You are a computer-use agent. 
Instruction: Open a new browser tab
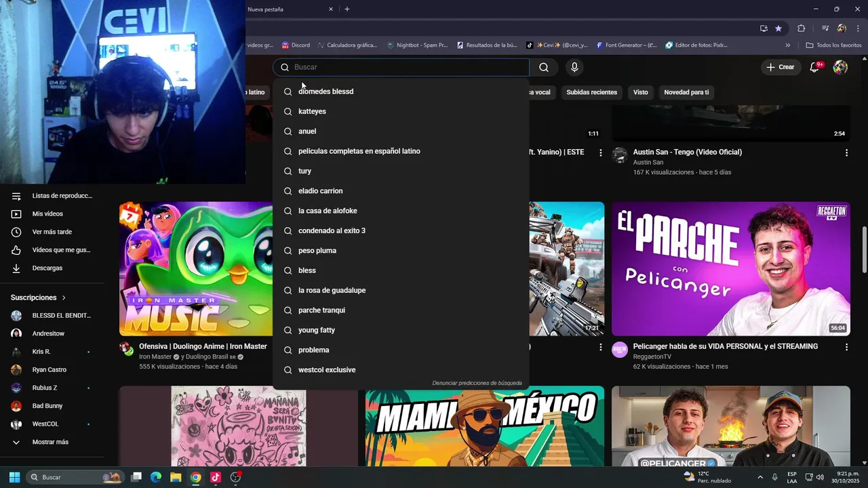pyautogui.click(x=347, y=9)
